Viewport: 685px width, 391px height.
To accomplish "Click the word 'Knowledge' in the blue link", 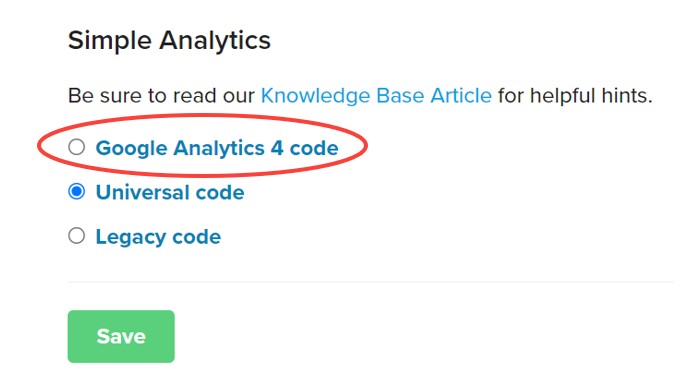I will pos(315,97).
